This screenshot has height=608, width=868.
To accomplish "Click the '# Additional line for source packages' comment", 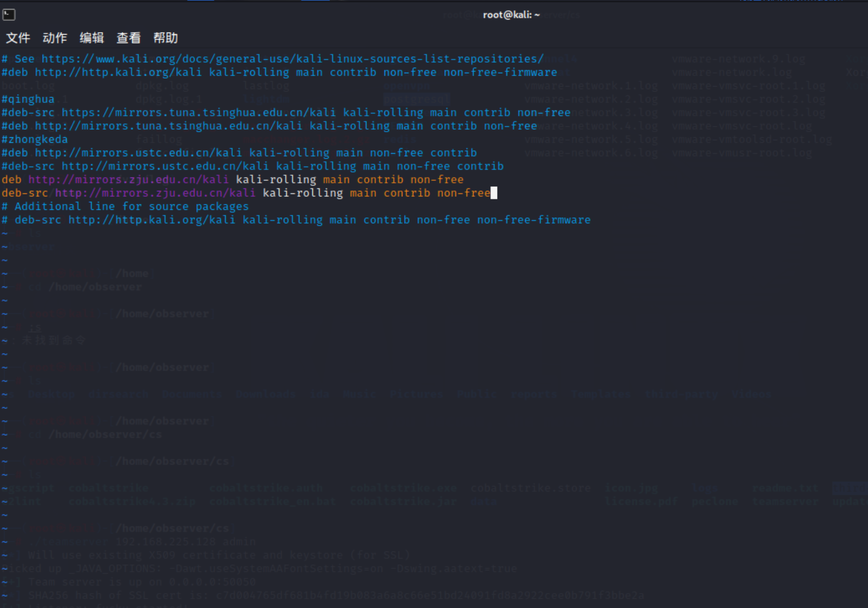I will [x=125, y=206].
